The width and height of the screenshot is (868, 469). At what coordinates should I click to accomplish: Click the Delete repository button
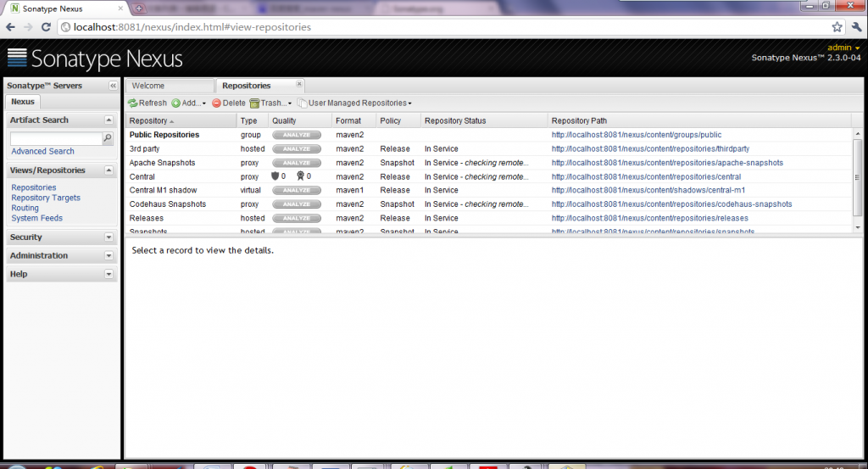point(229,103)
